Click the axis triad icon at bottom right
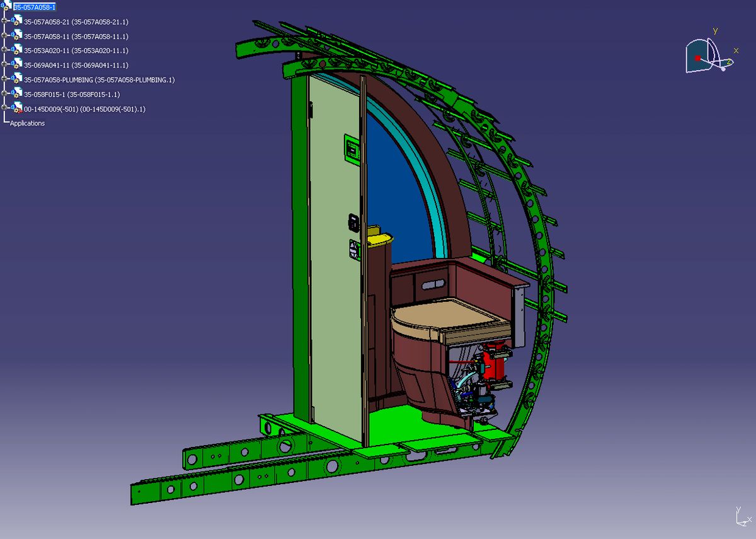Screen dimensions: 756x539 (x=743, y=516)
